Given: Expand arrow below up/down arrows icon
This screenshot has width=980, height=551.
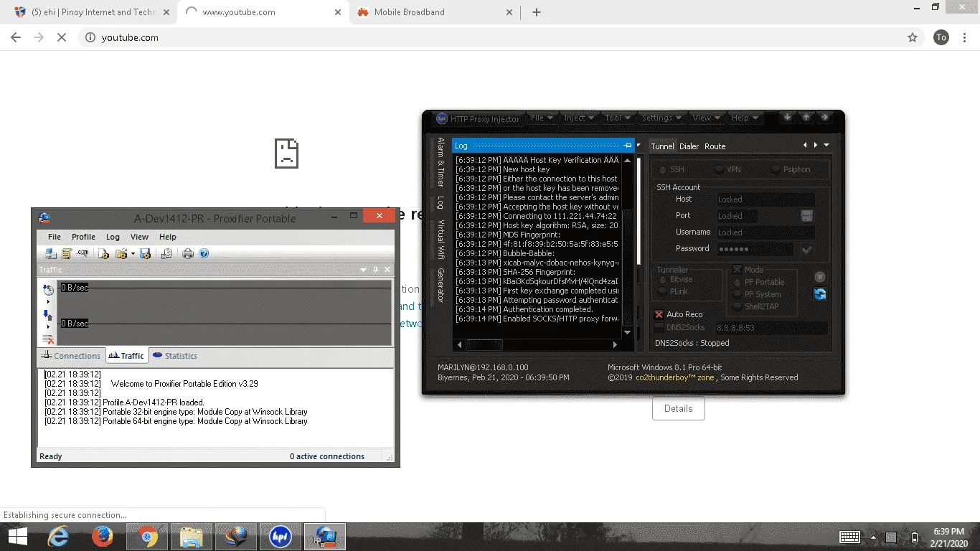Looking at the screenshot, I should [x=48, y=326].
